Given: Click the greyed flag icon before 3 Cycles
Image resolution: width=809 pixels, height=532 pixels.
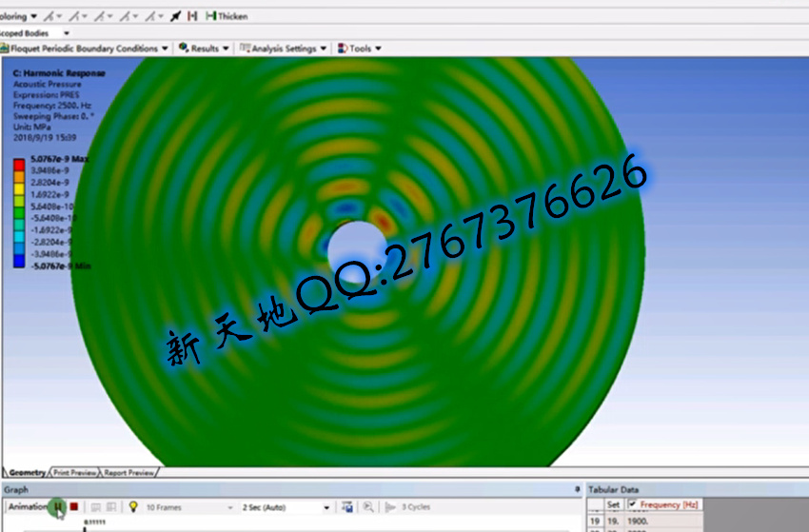Looking at the screenshot, I should [390, 507].
